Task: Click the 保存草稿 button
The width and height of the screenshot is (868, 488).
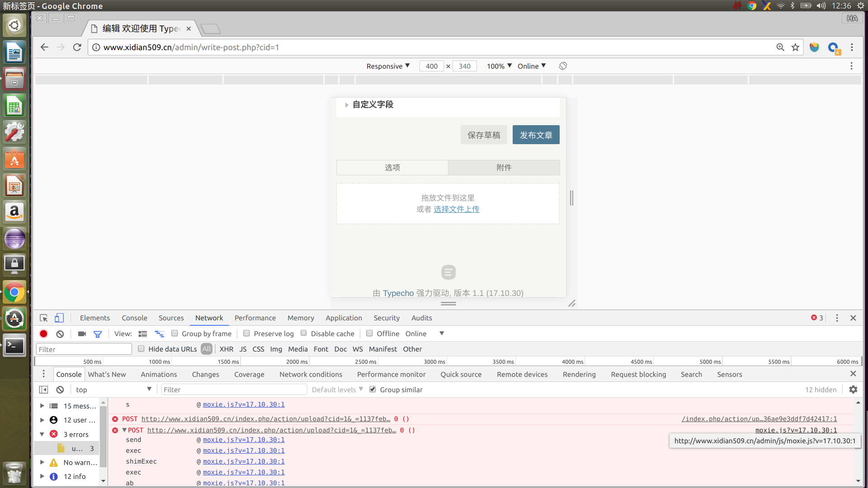Action: click(484, 135)
